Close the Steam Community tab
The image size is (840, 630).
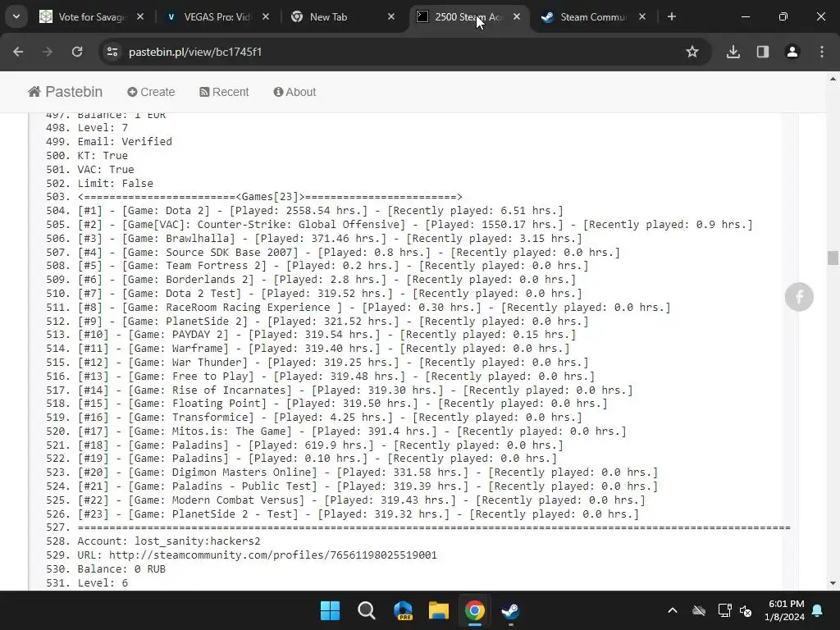pos(642,16)
